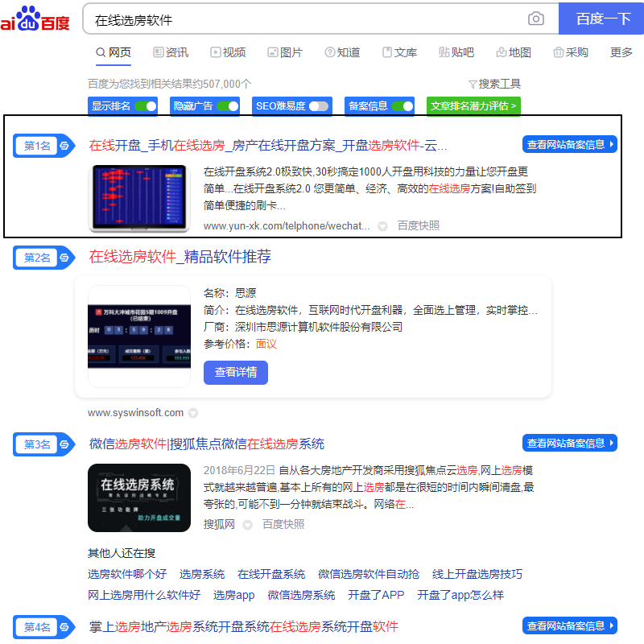
Task: Click 文章排名潜力评估 green button
Action: [x=473, y=106]
